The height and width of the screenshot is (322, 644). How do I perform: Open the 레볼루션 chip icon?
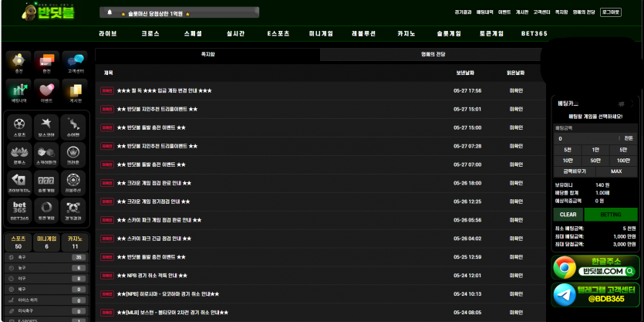coord(73,182)
